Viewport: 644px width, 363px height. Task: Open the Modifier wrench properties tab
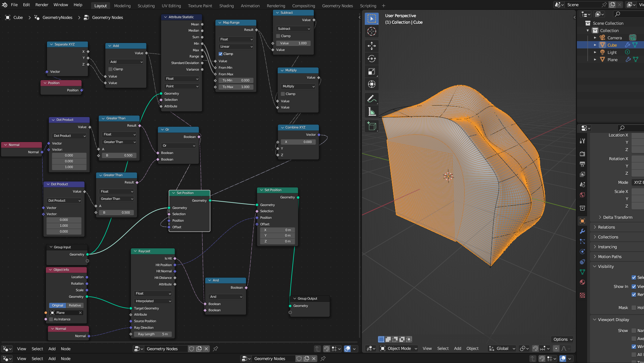pyautogui.click(x=582, y=231)
